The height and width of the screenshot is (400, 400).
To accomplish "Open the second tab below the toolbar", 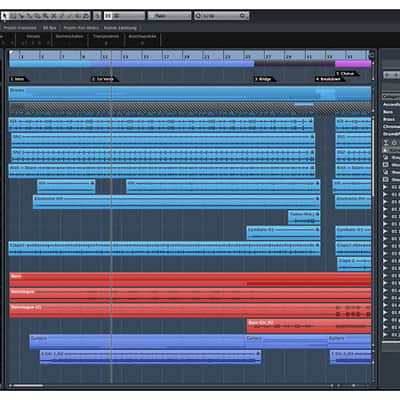I will tap(50, 28).
